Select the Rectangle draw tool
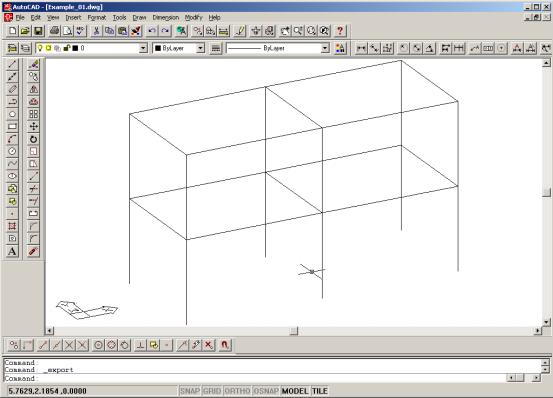 12,127
